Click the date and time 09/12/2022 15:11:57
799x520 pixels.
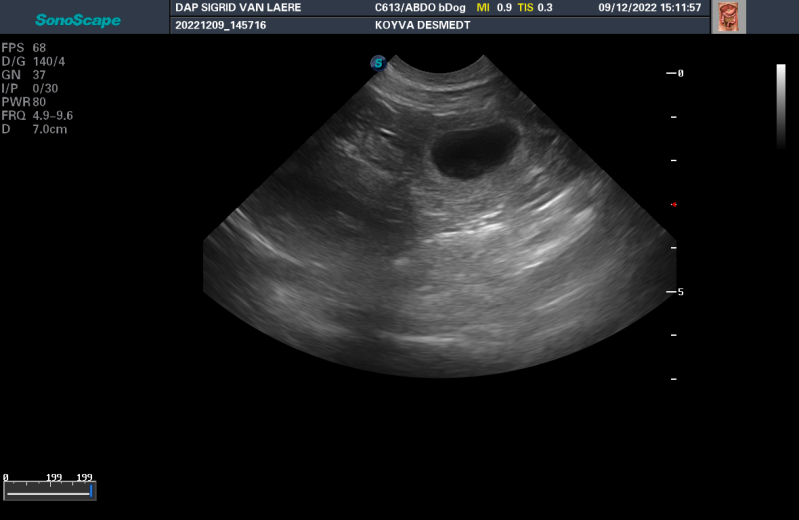(x=650, y=8)
